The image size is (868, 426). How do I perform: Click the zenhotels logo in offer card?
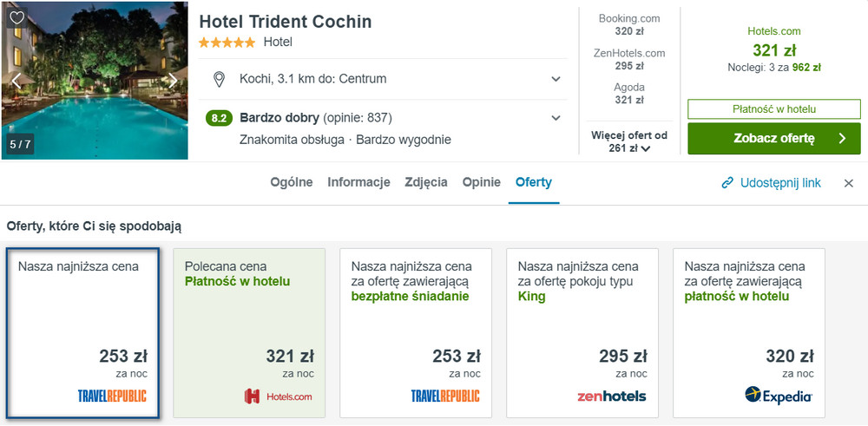click(611, 397)
